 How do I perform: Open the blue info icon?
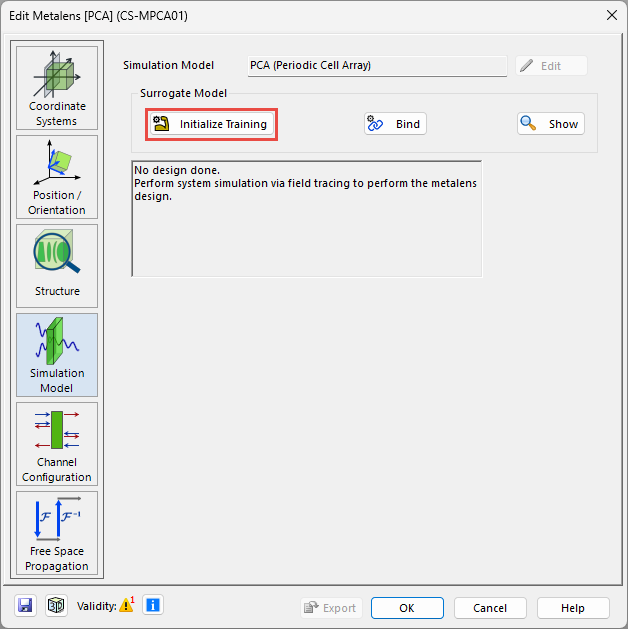click(152, 605)
